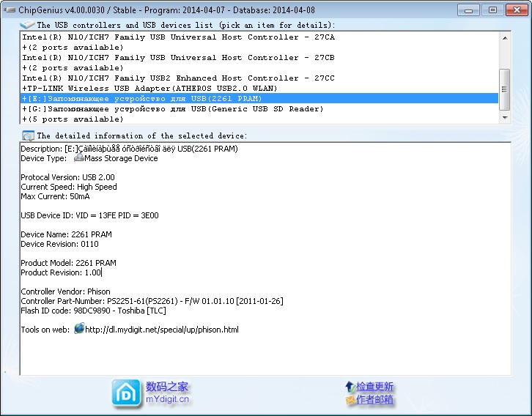
Task: Click the Mass Storage Device drive icon
Action: click(78, 158)
